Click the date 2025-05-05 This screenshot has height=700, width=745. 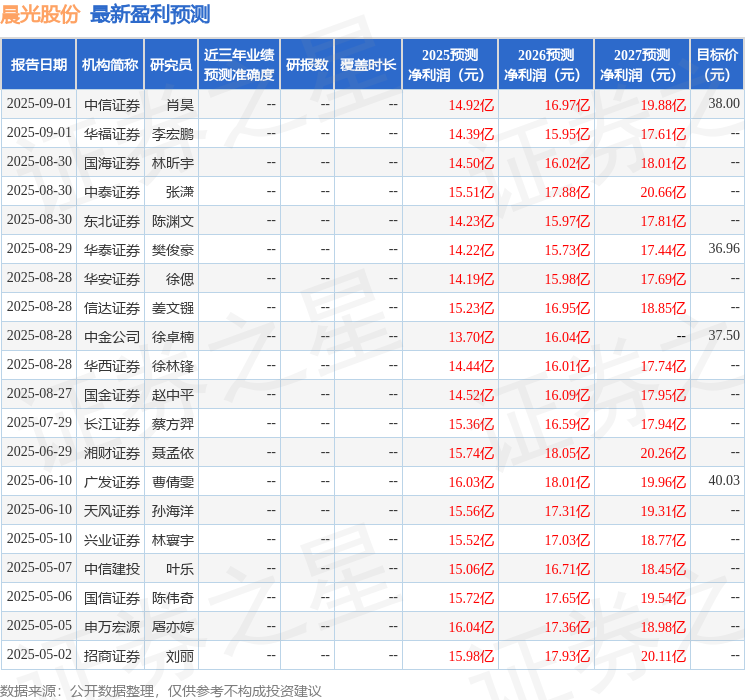click(39, 625)
